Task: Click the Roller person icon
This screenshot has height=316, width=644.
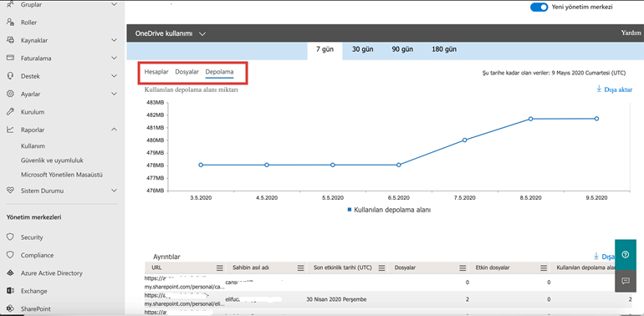Action: (x=10, y=23)
